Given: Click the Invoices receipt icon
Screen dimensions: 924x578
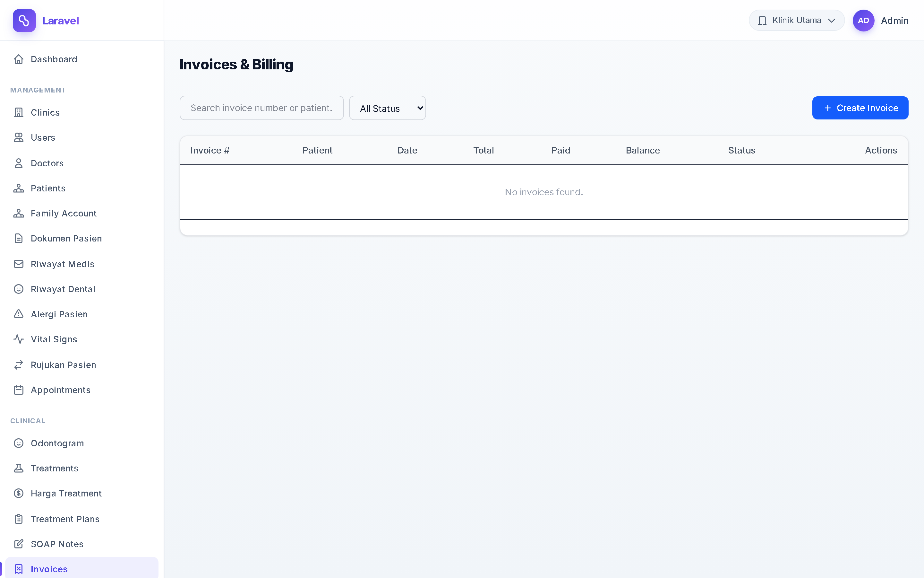Looking at the screenshot, I should 18,569.
